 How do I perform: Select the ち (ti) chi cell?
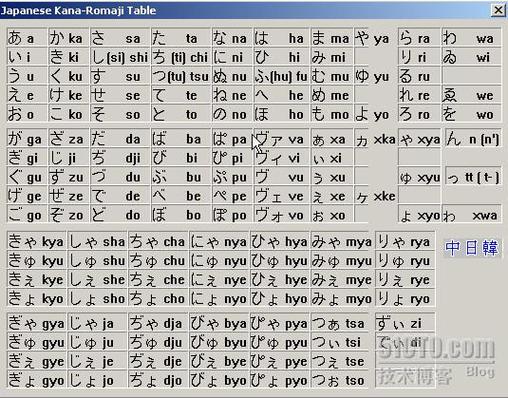tap(180, 57)
